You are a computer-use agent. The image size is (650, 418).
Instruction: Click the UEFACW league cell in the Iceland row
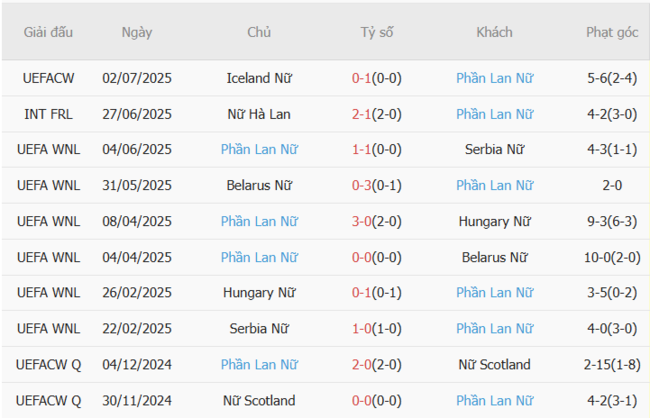pyautogui.click(x=49, y=77)
